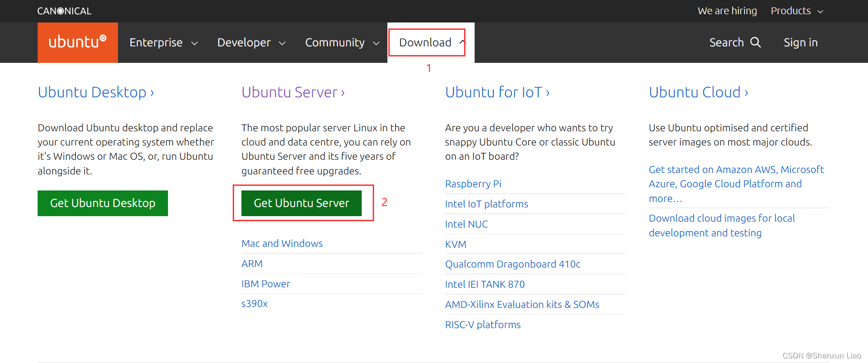Open Download cloud images for local development link
Screen dimensions: 868x363
tap(722, 225)
